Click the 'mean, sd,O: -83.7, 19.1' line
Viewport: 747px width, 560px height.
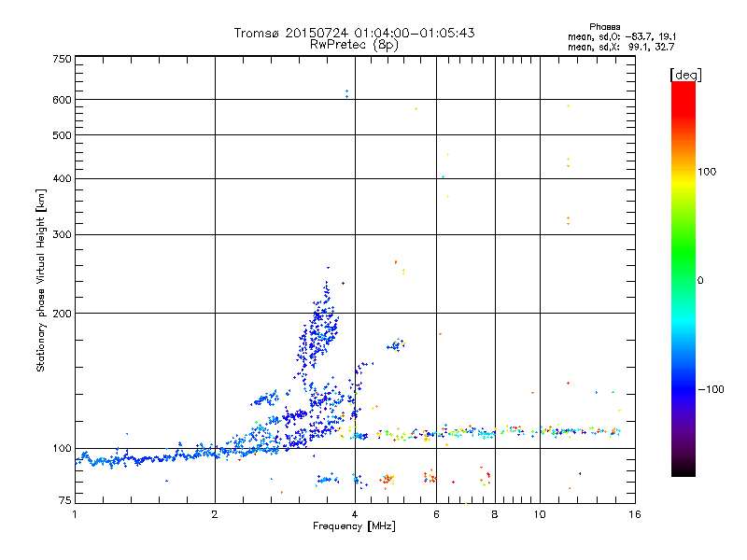pyautogui.click(x=622, y=36)
